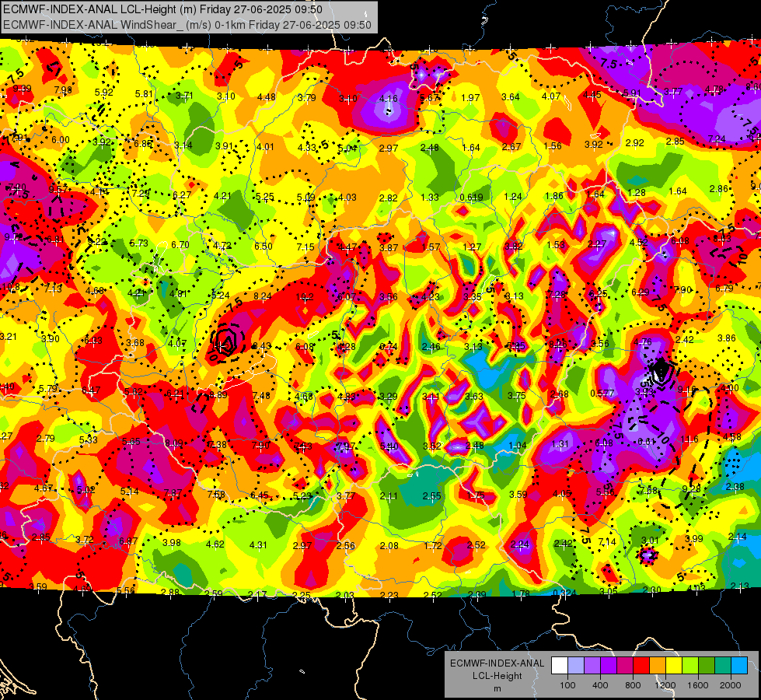Click the wind shear value "3.64"

tap(511, 97)
